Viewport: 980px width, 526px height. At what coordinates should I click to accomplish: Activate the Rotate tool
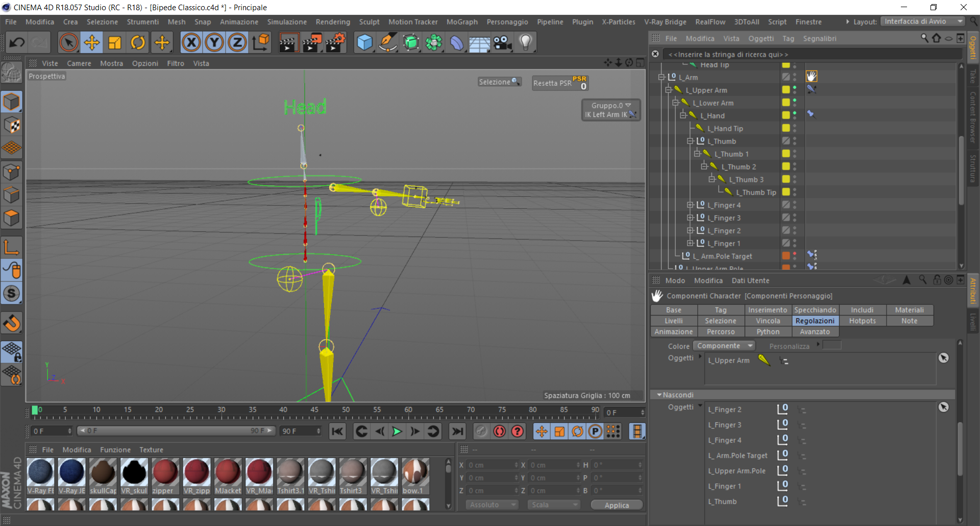click(x=138, y=43)
